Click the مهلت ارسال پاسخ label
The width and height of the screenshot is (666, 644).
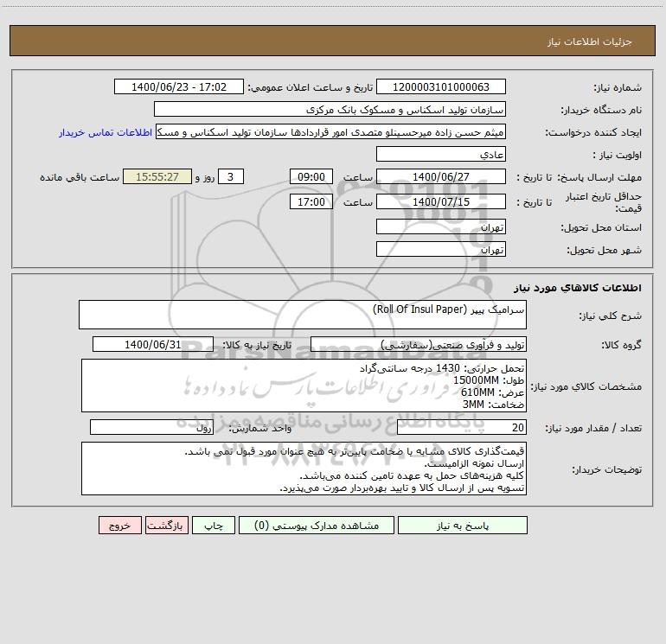pyautogui.click(x=599, y=177)
